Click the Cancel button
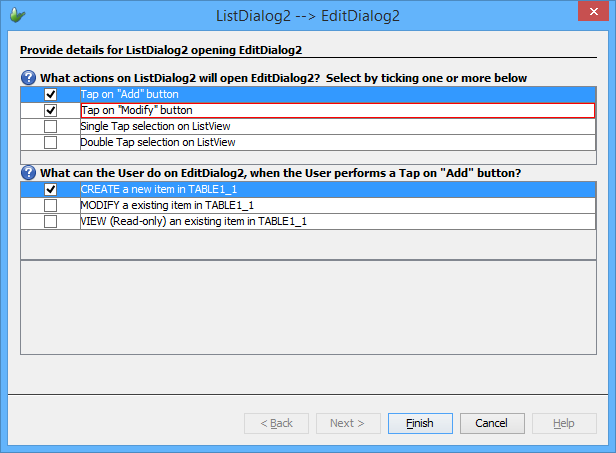The width and height of the screenshot is (616, 453). coord(492,423)
